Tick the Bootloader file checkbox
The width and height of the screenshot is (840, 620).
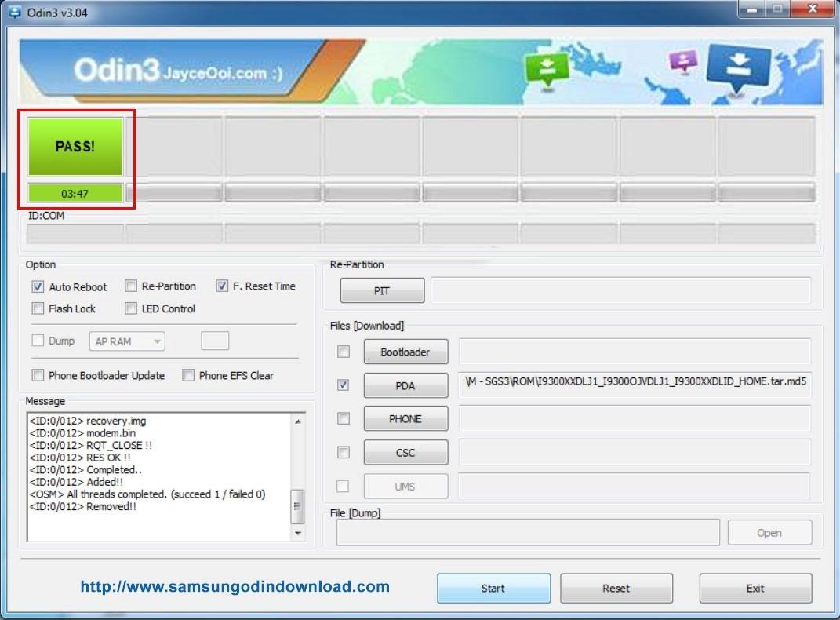coord(344,352)
